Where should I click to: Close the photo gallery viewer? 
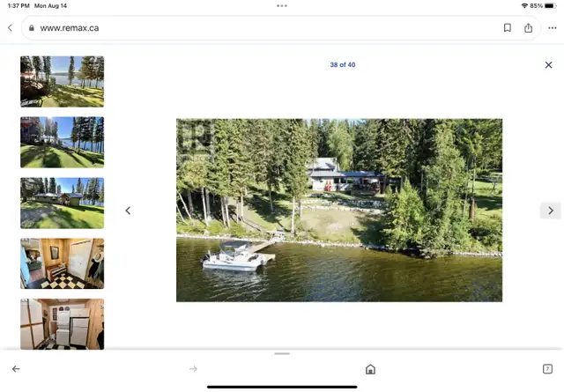[548, 64]
